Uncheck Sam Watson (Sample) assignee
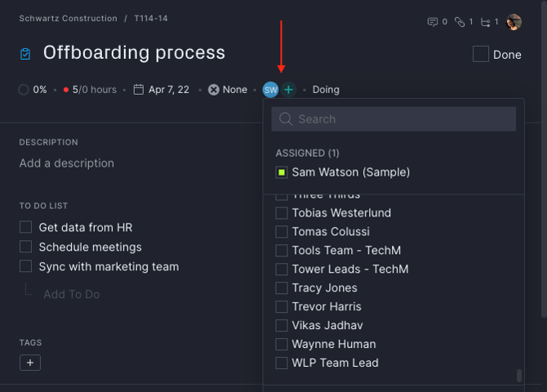 click(x=282, y=172)
